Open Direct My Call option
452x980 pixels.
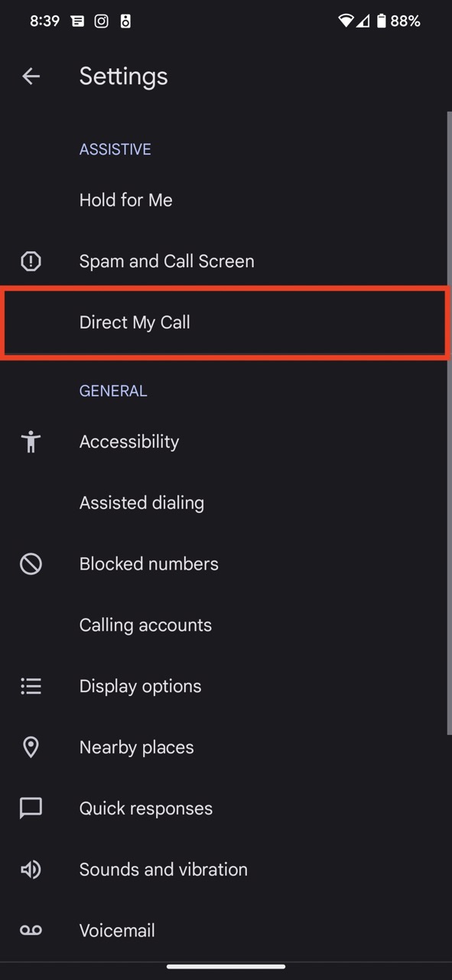tap(226, 322)
